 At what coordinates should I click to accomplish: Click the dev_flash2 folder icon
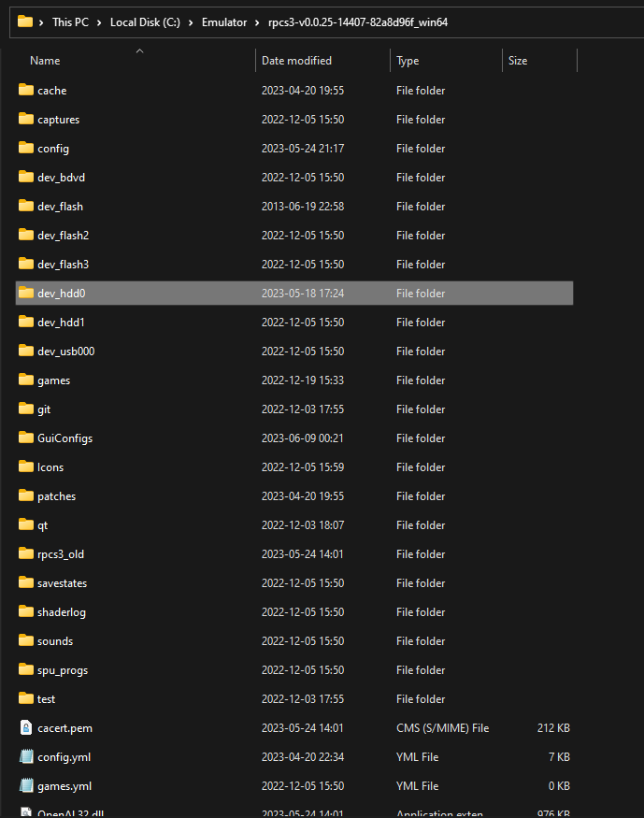click(25, 235)
